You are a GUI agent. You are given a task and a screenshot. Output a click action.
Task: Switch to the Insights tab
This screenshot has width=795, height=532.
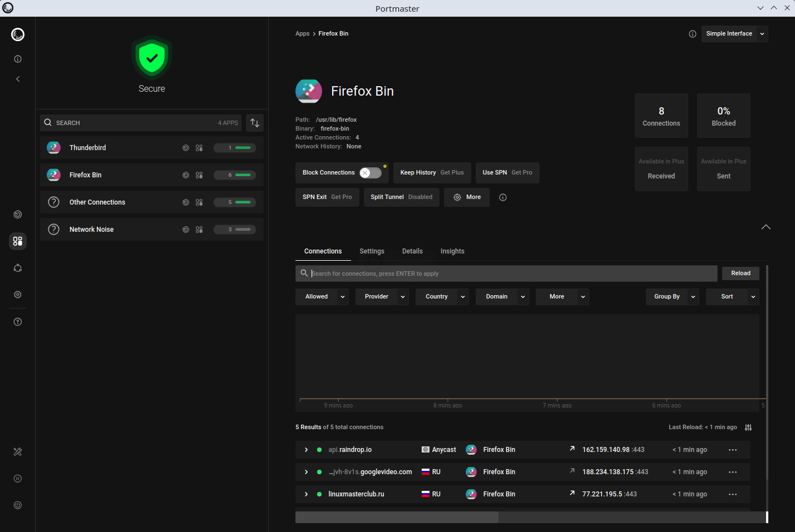(x=452, y=251)
